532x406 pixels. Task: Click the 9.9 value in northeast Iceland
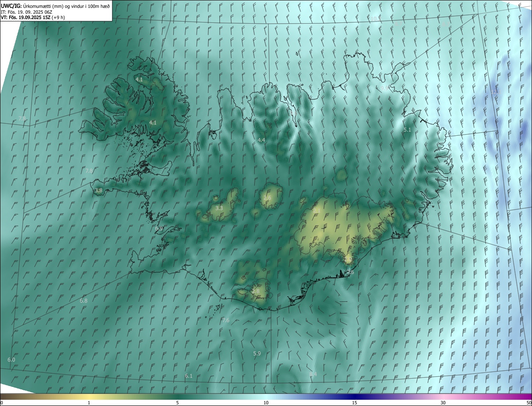point(385,88)
